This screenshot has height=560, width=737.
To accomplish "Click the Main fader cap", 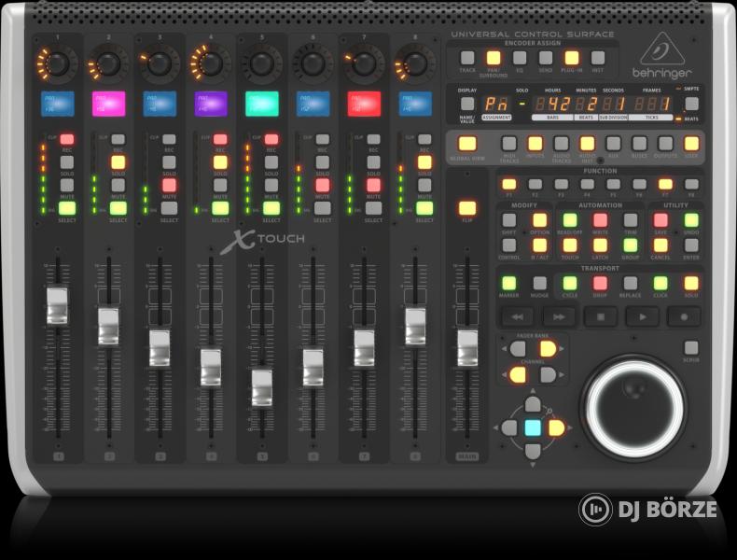I will pos(467,348).
